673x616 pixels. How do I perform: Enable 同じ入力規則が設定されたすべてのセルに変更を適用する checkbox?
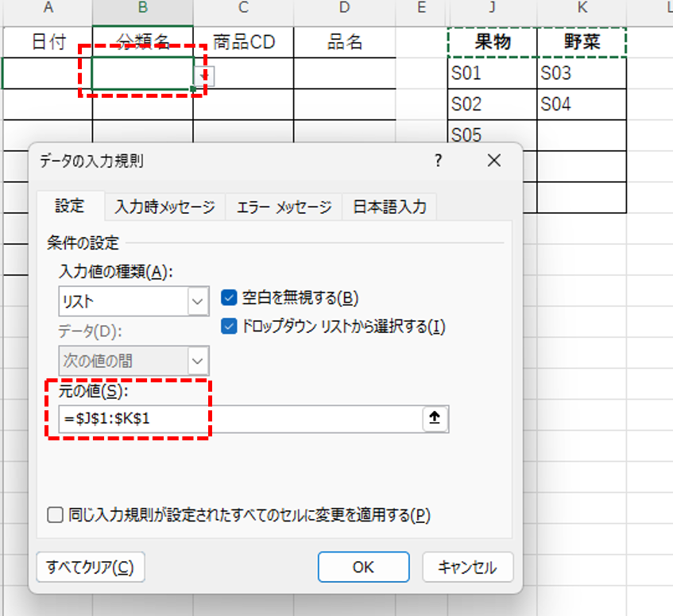click(55, 515)
